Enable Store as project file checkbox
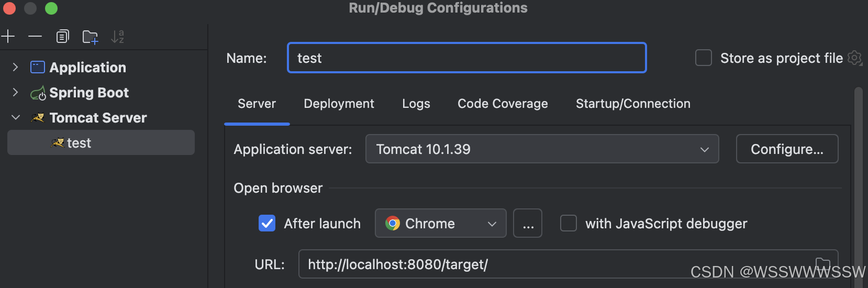This screenshot has width=868, height=288. click(703, 58)
